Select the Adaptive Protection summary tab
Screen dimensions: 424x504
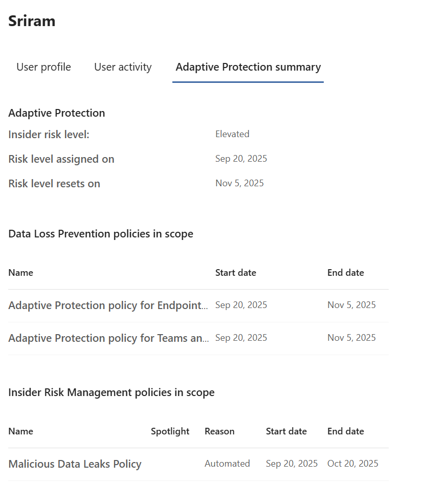pos(248,67)
